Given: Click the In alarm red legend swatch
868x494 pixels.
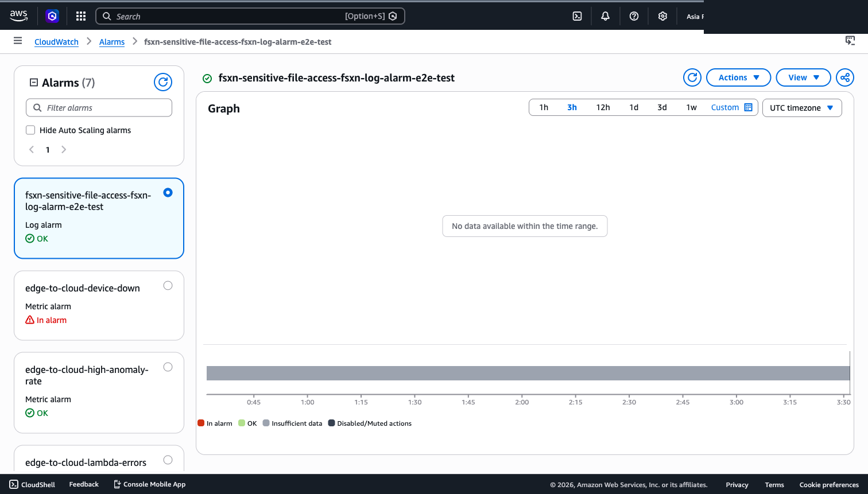Looking at the screenshot, I should click(201, 423).
